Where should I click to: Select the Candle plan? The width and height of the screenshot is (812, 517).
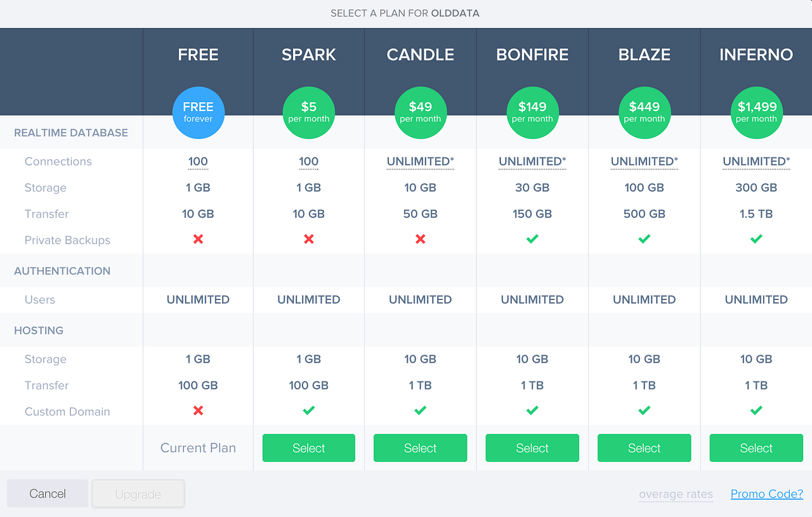tap(420, 448)
